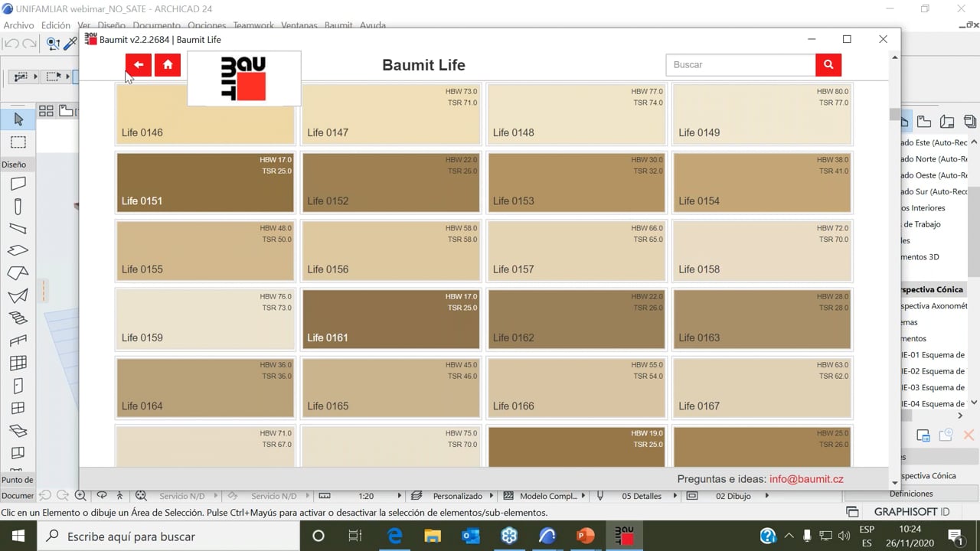980x551 pixels.
Task: Click info@baumit.cz email link
Action: [x=806, y=479]
